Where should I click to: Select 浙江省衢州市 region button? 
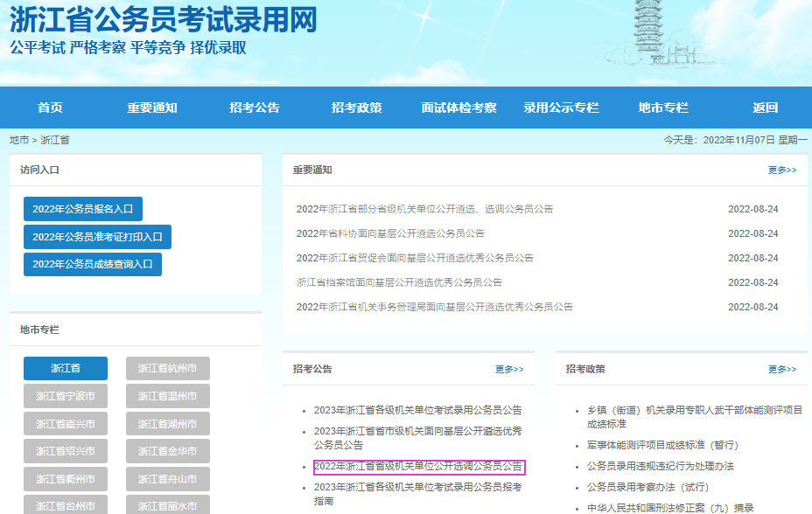[x=66, y=479]
